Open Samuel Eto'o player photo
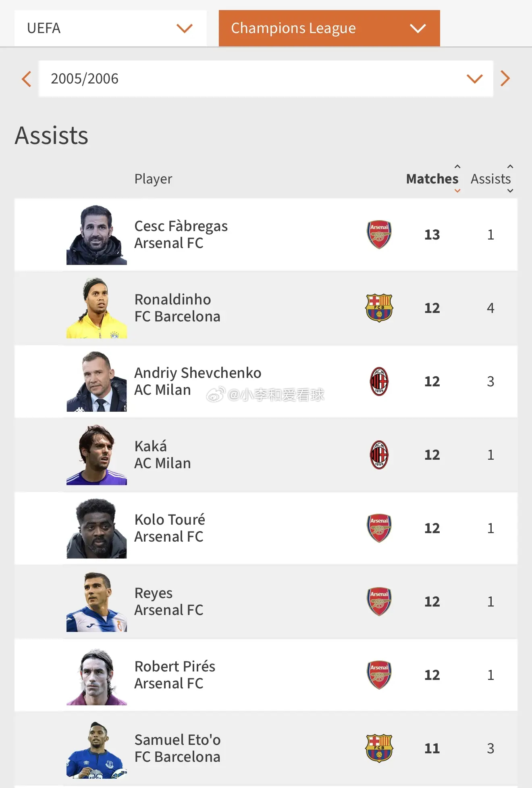The image size is (532, 788). [97, 748]
